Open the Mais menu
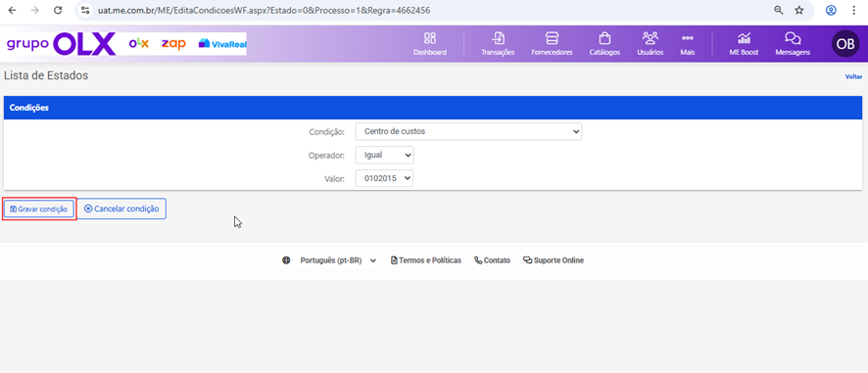Screen dimensions: 868x373 pyautogui.click(x=688, y=44)
